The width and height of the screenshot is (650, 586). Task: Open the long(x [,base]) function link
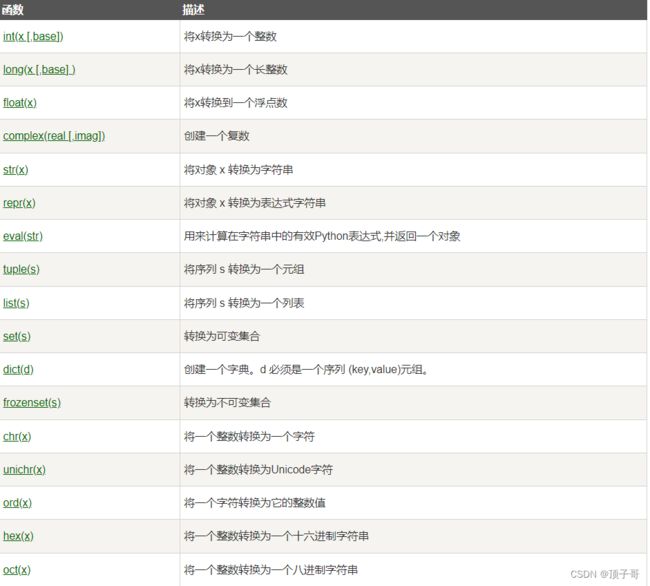pyautogui.click(x=39, y=70)
